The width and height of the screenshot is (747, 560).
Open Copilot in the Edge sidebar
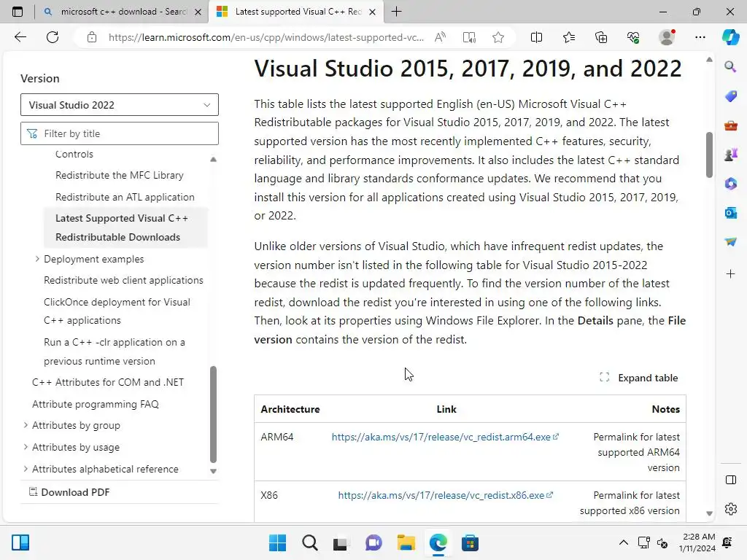(730, 37)
